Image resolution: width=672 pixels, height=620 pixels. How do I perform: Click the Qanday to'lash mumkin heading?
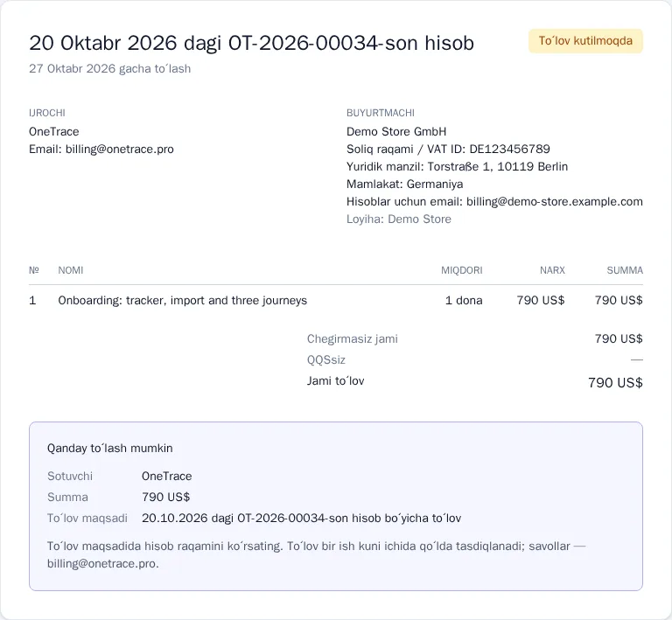click(x=109, y=449)
